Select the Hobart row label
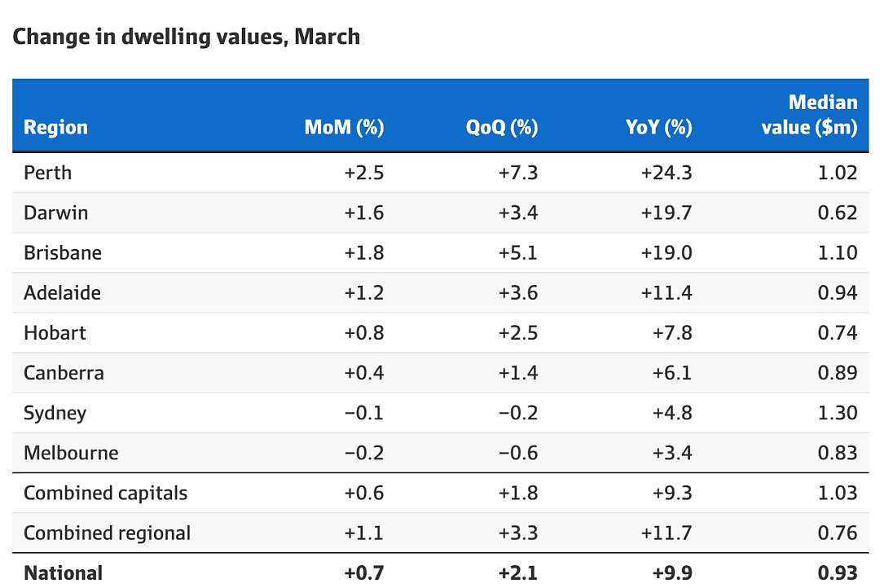 (55, 333)
